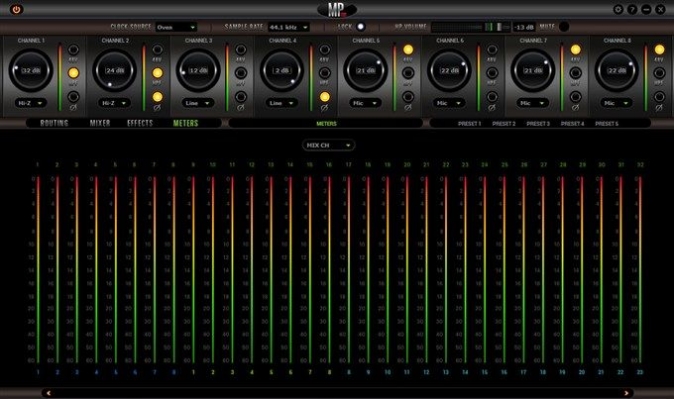Click the HP Volume slider handle
This screenshot has width=674, height=399.
point(499,27)
